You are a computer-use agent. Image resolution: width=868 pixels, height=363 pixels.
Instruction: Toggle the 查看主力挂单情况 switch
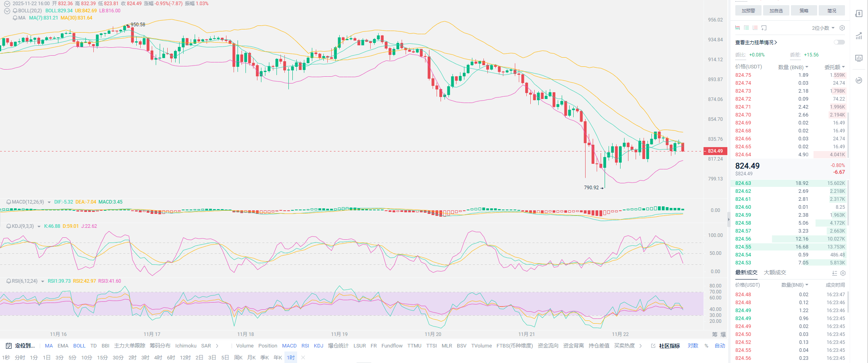pos(839,42)
